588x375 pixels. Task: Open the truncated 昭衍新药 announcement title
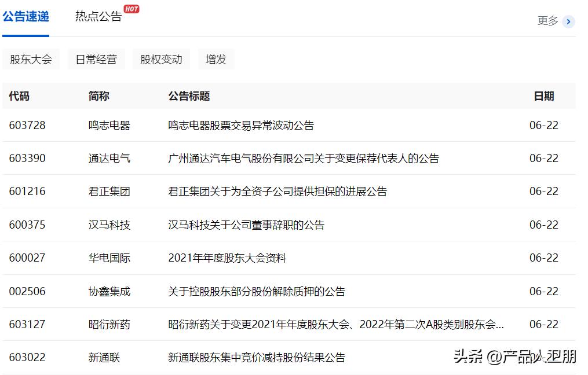pyautogui.click(x=336, y=325)
